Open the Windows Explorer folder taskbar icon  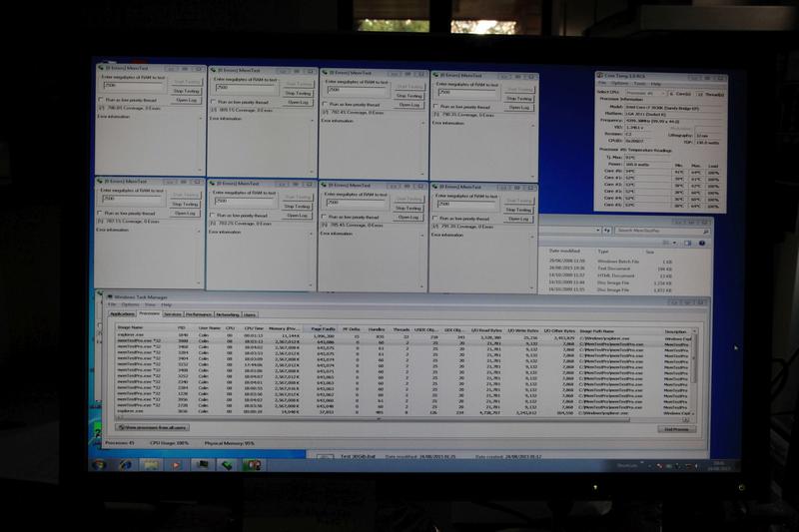[x=151, y=465]
